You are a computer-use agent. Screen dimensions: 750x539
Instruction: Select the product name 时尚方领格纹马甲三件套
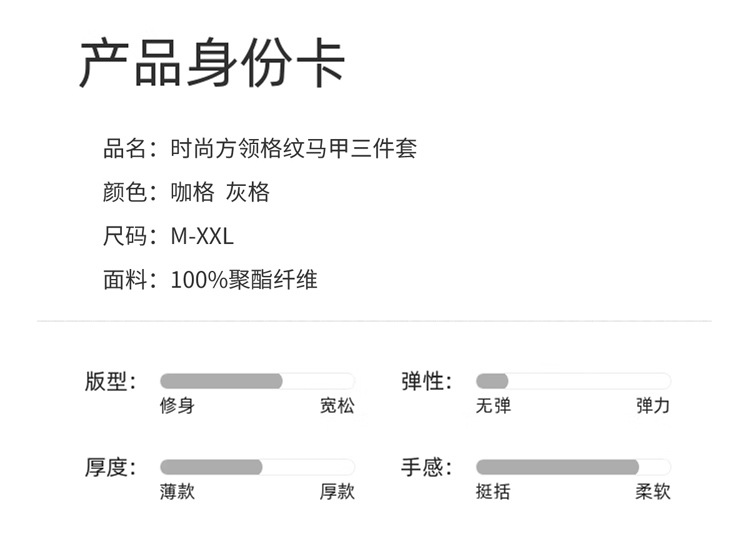pyautogui.click(x=293, y=149)
